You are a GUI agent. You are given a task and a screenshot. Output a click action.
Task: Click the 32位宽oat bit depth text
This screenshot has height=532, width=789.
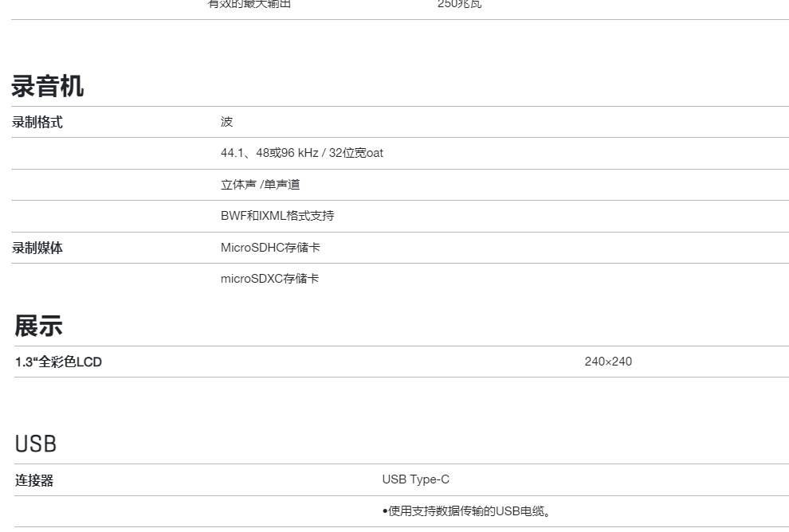[355, 153]
